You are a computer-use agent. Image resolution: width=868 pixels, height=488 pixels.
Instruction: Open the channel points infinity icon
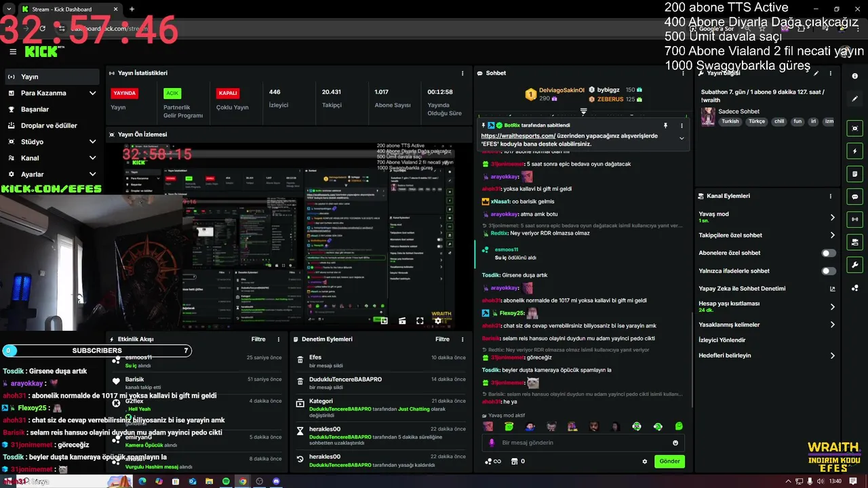(x=493, y=462)
